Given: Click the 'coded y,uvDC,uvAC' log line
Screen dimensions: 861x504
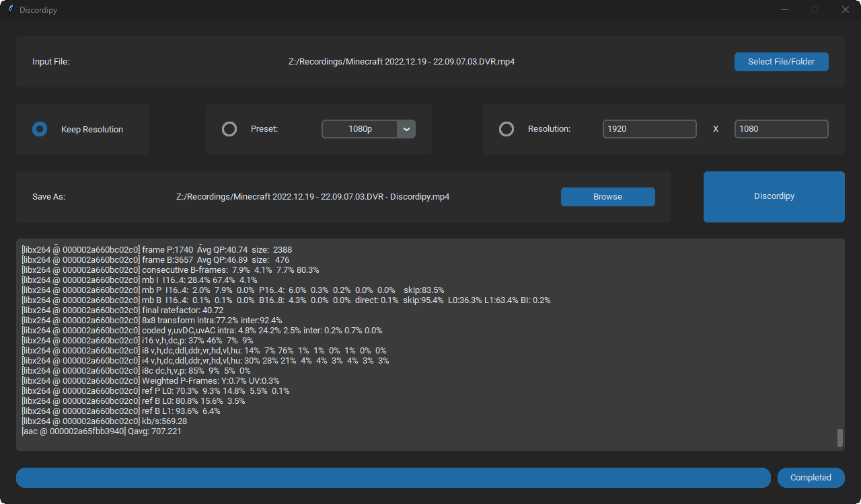Looking at the screenshot, I should click(202, 331).
